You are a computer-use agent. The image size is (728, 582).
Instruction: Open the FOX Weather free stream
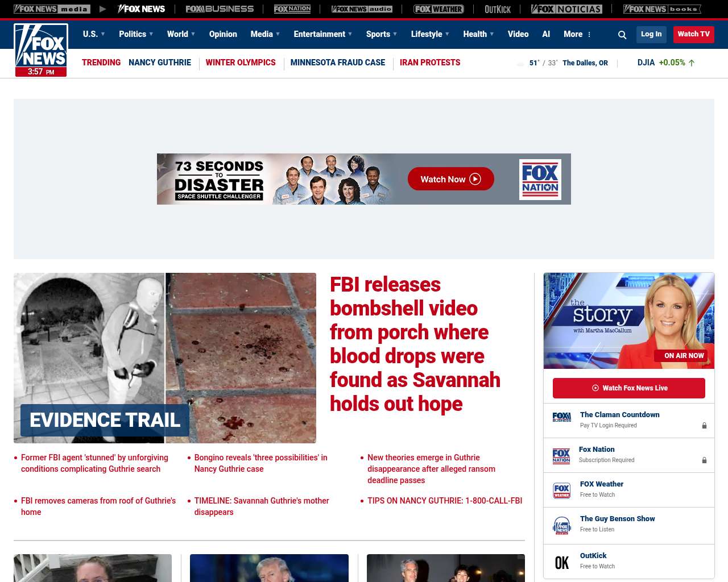click(x=629, y=490)
